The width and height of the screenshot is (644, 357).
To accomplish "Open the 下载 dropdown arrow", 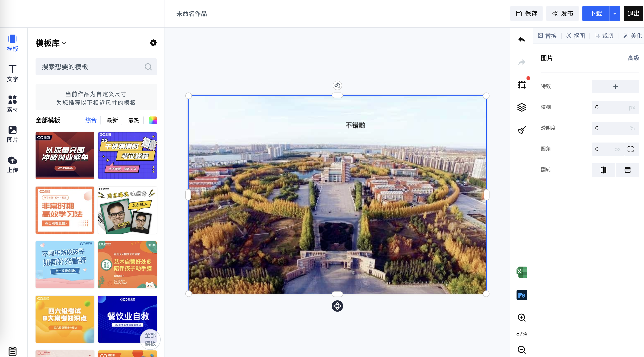I will [615, 13].
